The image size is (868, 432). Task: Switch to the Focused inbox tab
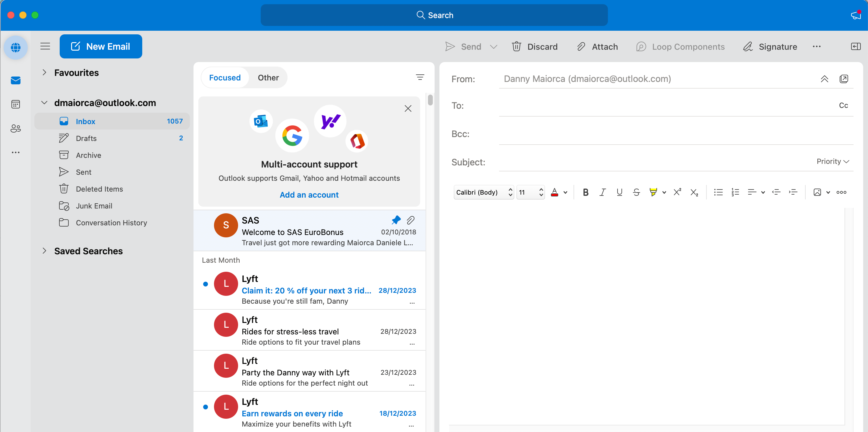[x=224, y=77]
